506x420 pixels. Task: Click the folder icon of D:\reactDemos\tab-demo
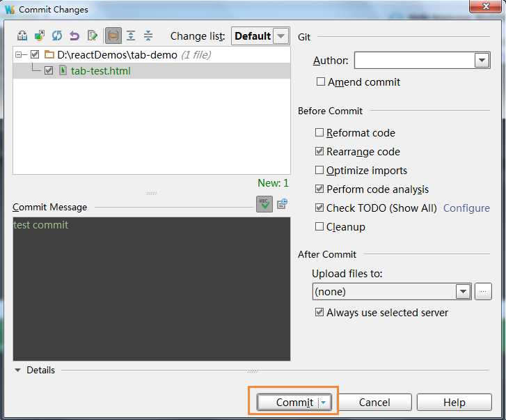click(49, 54)
